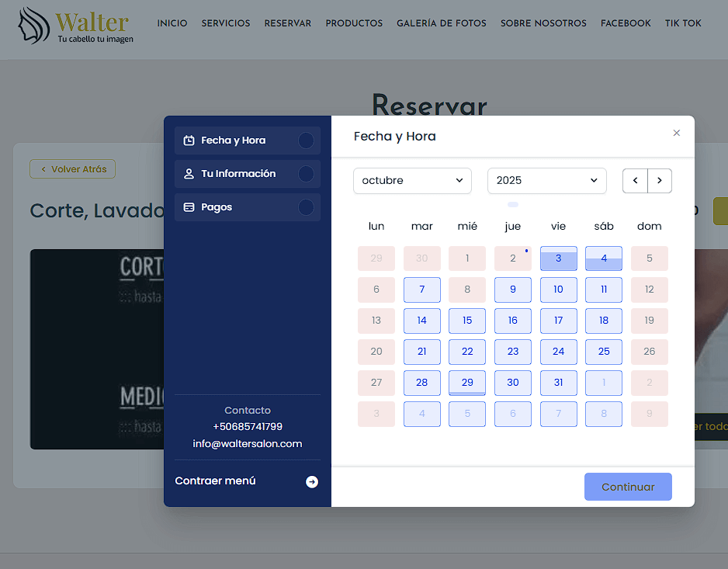Go to previous month with left chevron
728x569 pixels.
[x=635, y=181]
